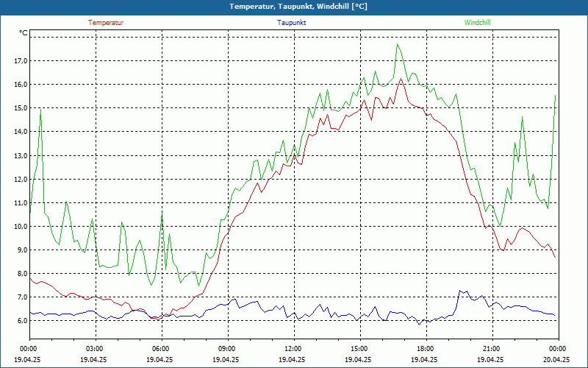Viewport: 588px width, 368px height.
Task: Click the 9,0 y-axis value
Action: point(23,250)
